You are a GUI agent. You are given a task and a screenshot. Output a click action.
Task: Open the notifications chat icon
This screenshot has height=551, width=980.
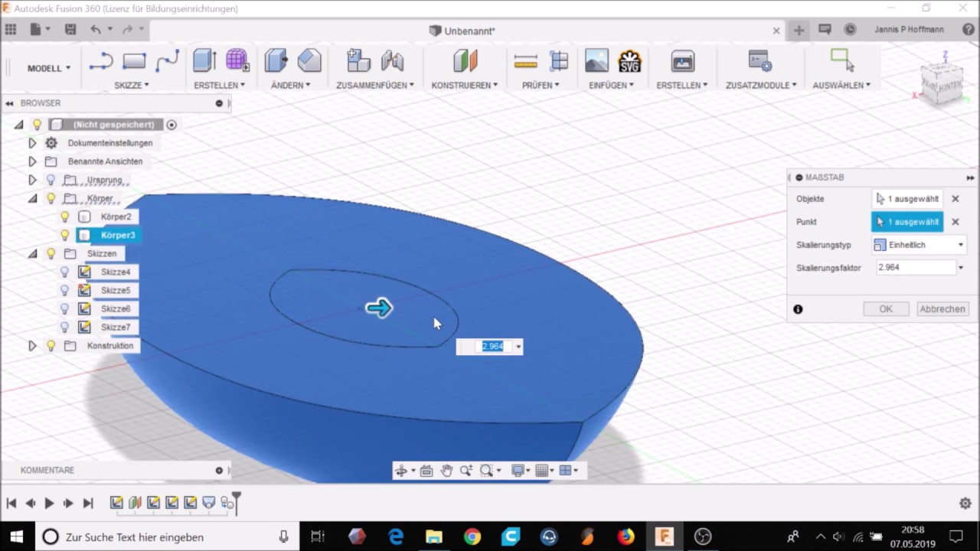pyautogui.click(x=825, y=30)
